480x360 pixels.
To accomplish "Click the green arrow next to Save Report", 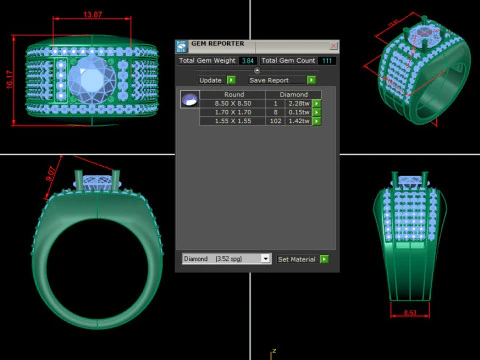I will 311,80.
